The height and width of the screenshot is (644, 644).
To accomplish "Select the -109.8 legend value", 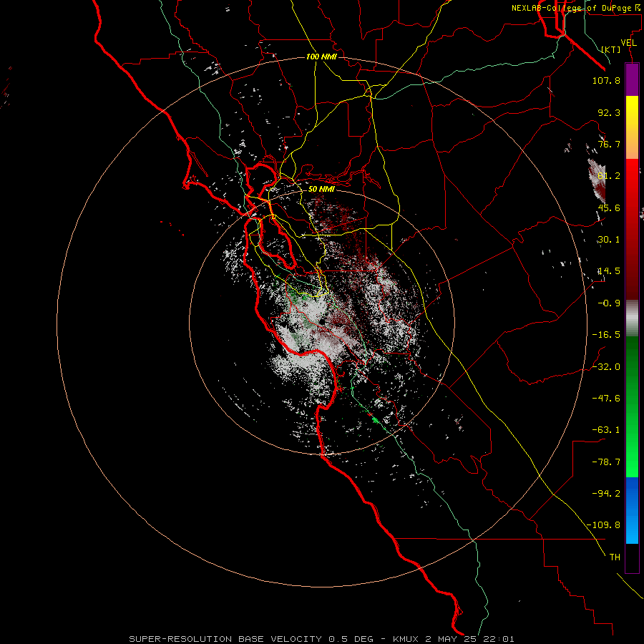I will pyautogui.click(x=603, y=525).
